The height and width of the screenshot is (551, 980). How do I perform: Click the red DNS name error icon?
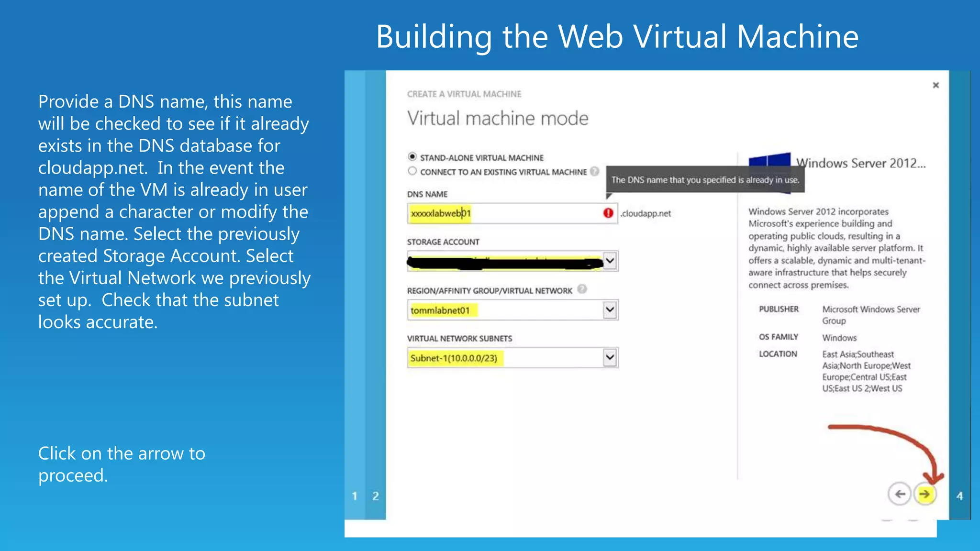(608, 213)
